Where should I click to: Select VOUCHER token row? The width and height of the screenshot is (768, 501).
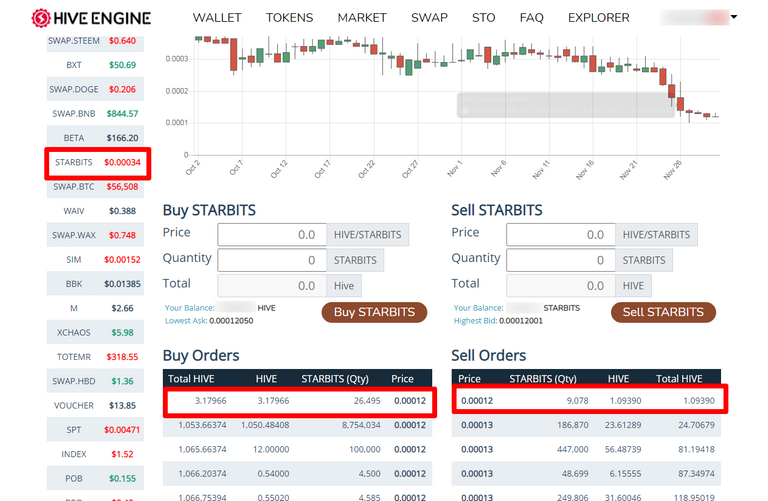tap(95, 406)
